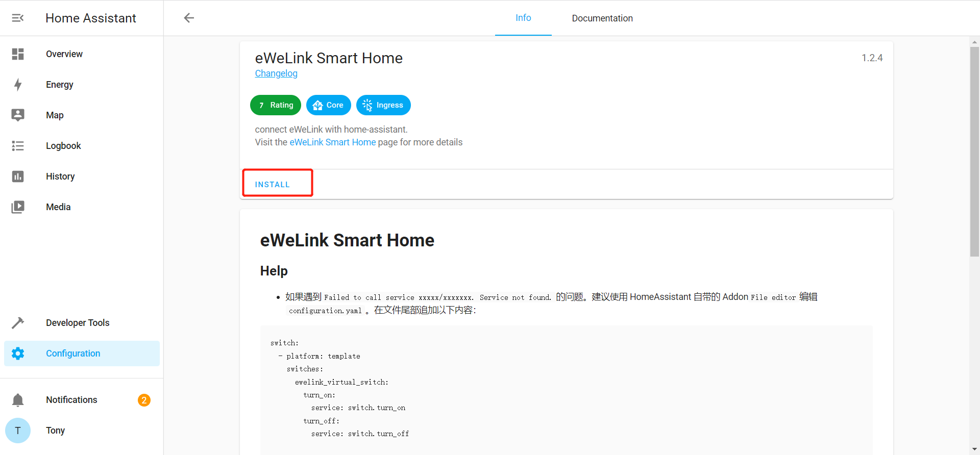Click the large eWeLink Smart Home readme heading
Viewport: 980px width, 455px height.
click(347, 240)
